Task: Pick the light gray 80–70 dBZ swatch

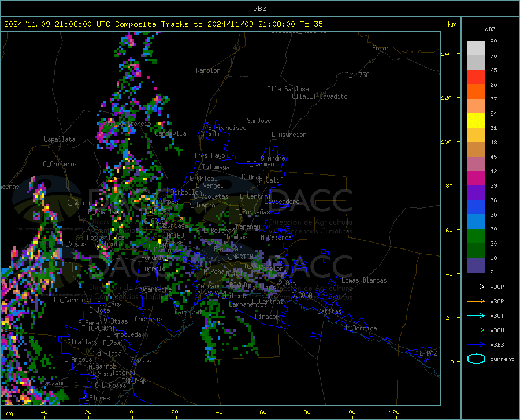Action: (x=476, y=48)
